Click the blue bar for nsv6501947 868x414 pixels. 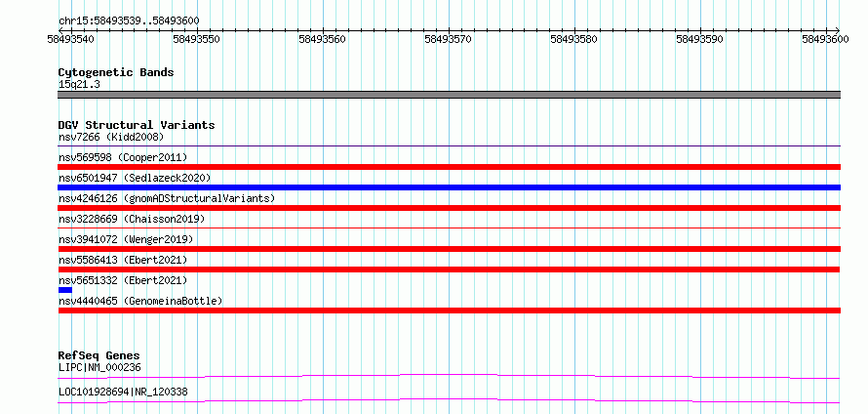[x=449, y=187]
